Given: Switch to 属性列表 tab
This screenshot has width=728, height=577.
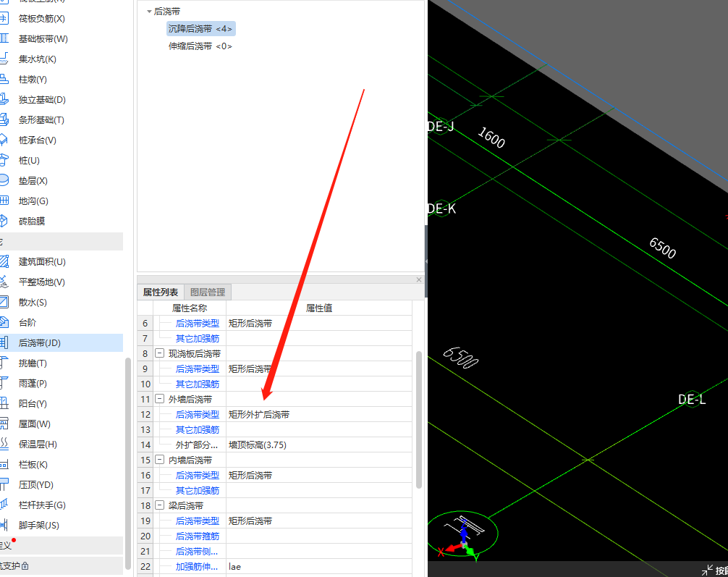Looking at the screenshot, I should click(x=161, y=292).
